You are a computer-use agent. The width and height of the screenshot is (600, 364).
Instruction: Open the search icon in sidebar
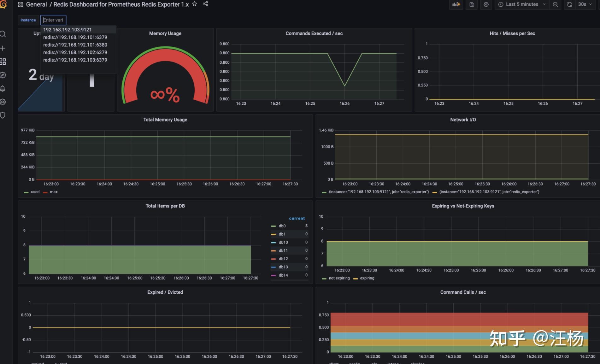pos(3,34)
